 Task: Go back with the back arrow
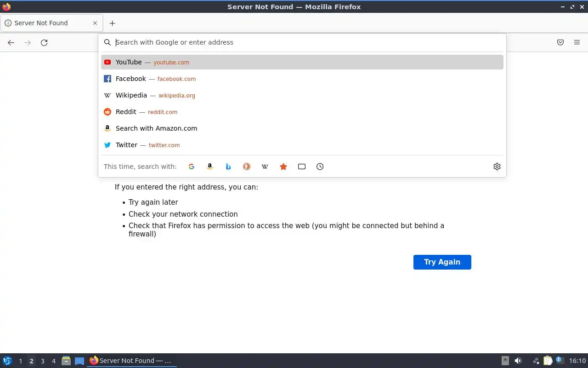click(x=11, y=42)
